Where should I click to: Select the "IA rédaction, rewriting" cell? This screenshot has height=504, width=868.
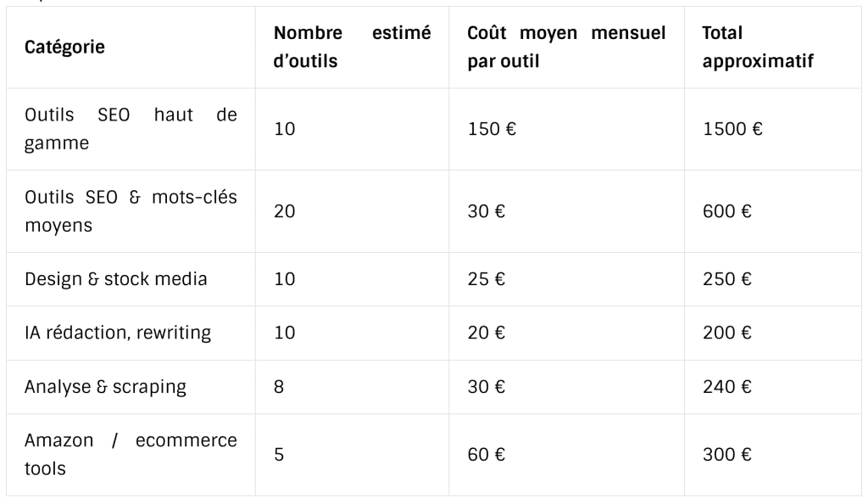pos(118,333)
